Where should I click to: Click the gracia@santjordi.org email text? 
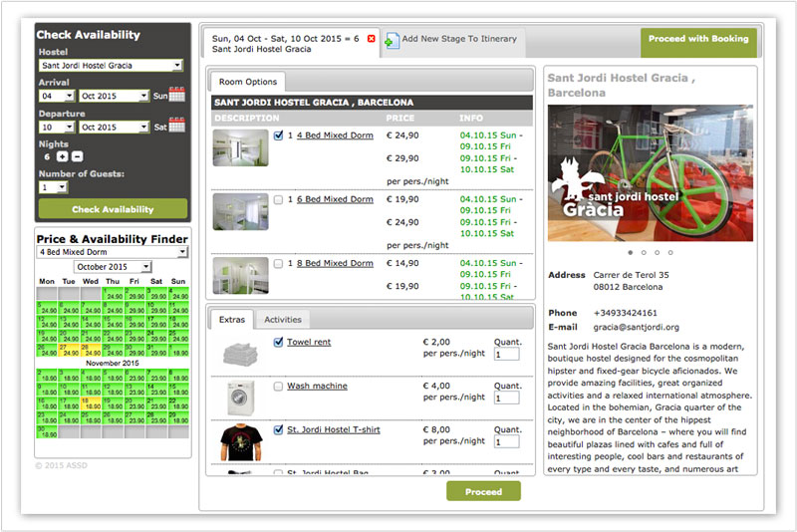636,327
